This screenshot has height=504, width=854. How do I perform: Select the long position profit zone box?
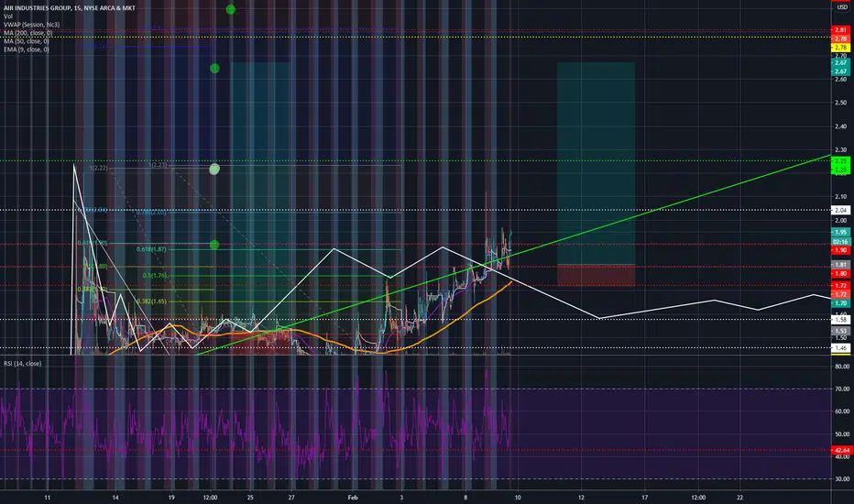point(596,163)
